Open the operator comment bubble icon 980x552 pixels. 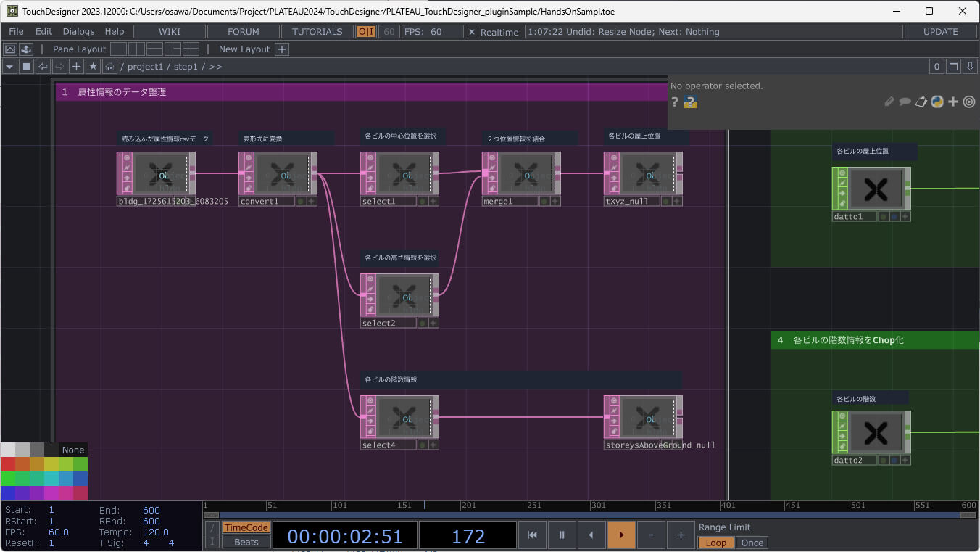pos(905,102)
